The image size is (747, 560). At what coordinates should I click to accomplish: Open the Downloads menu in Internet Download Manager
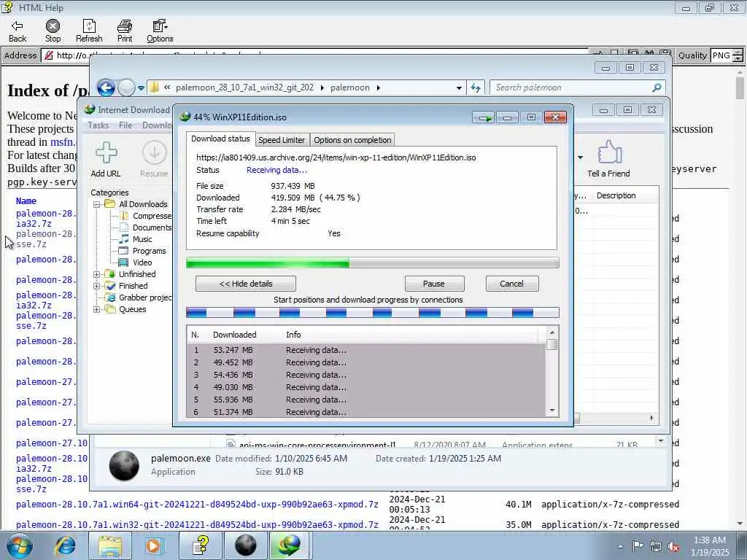[157, 125]
